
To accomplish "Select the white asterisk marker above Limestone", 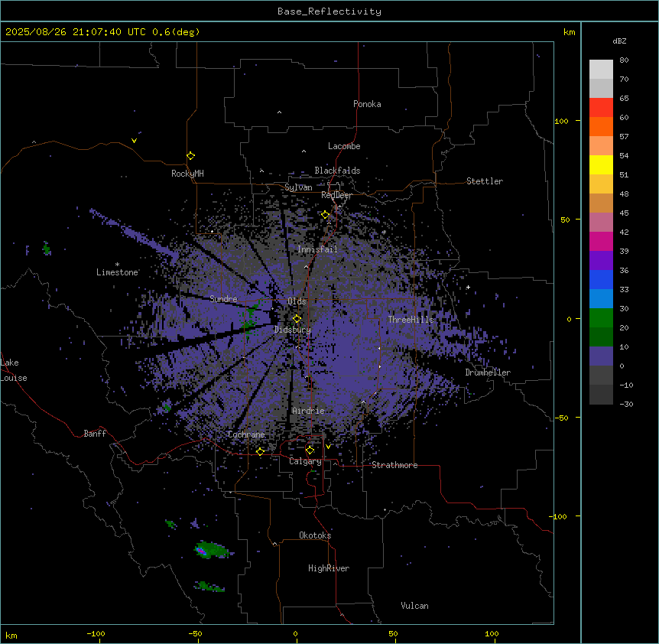I will point(117,265).
